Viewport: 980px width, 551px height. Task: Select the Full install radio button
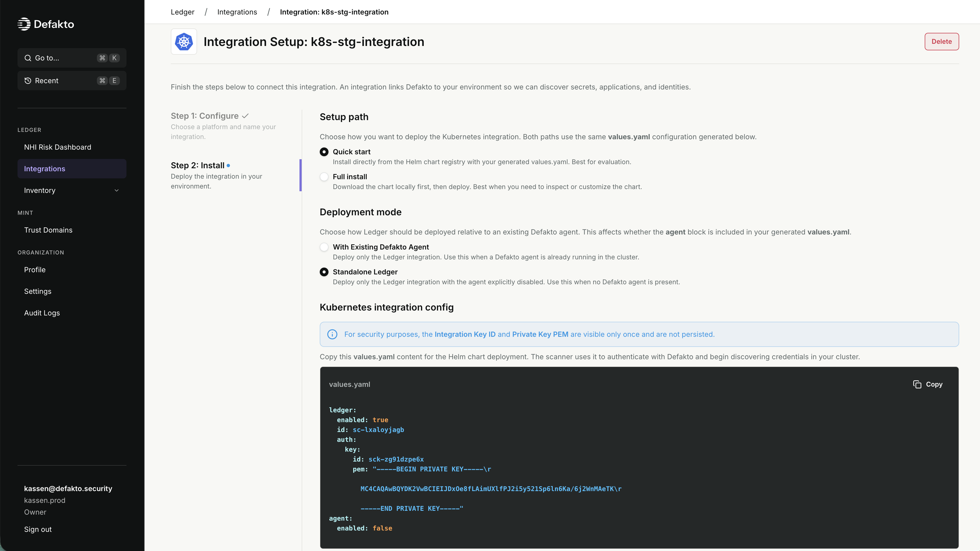(x=324, y=177)
